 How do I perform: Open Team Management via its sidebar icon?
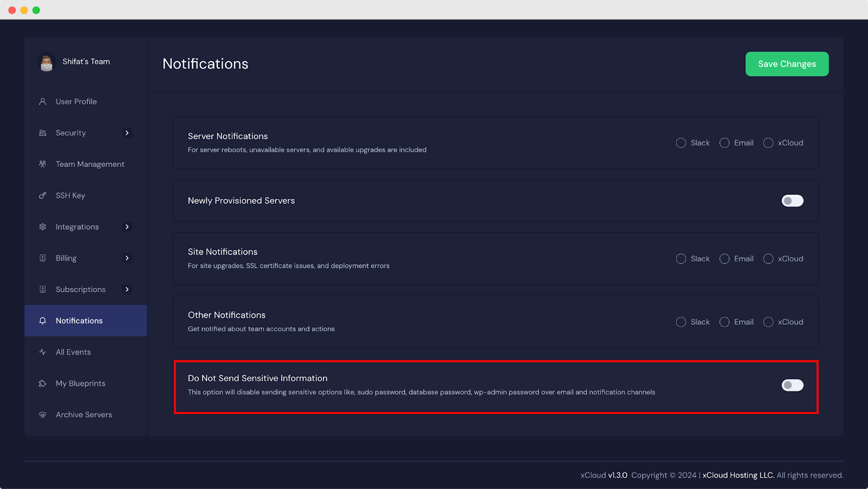click(x=42, y=164)
